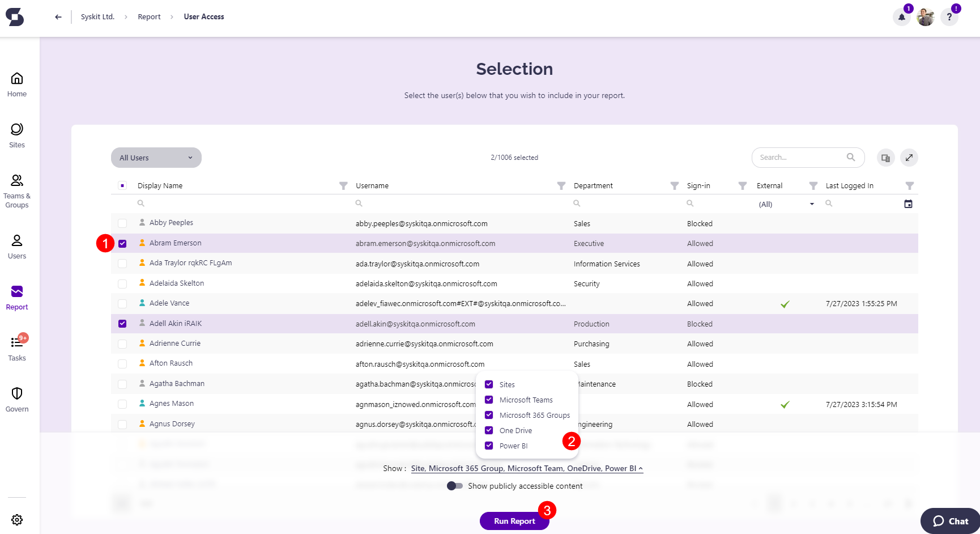This screenshot has height=534, width=980.
Task: Collapse the Show content type picker
Action: (x=640, y=468)
